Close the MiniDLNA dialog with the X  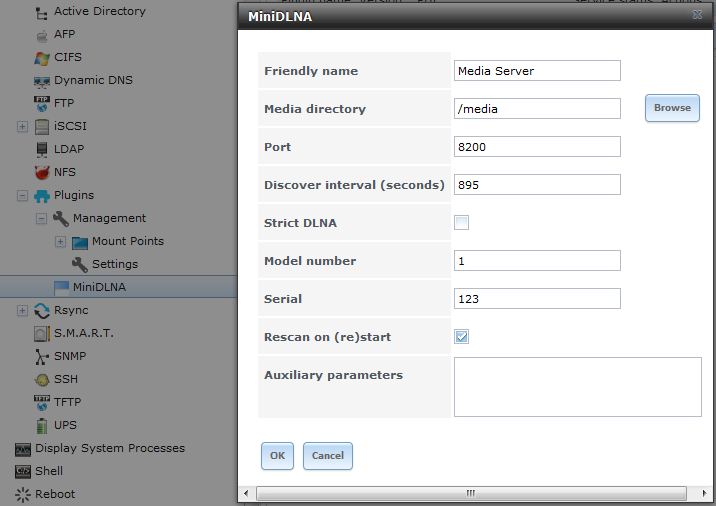[697, 15]
